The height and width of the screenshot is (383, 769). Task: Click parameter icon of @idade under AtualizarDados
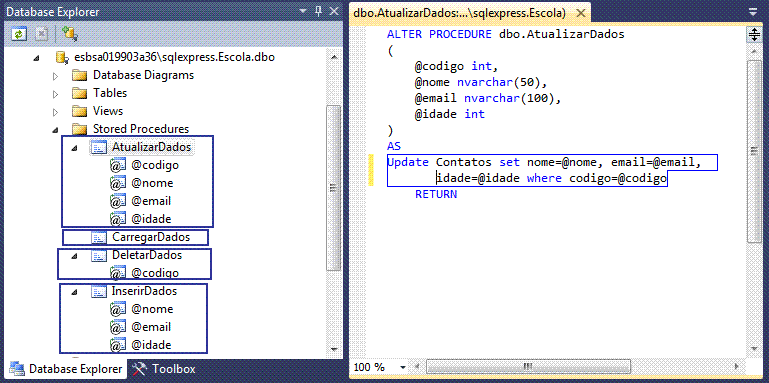point(118,219)
